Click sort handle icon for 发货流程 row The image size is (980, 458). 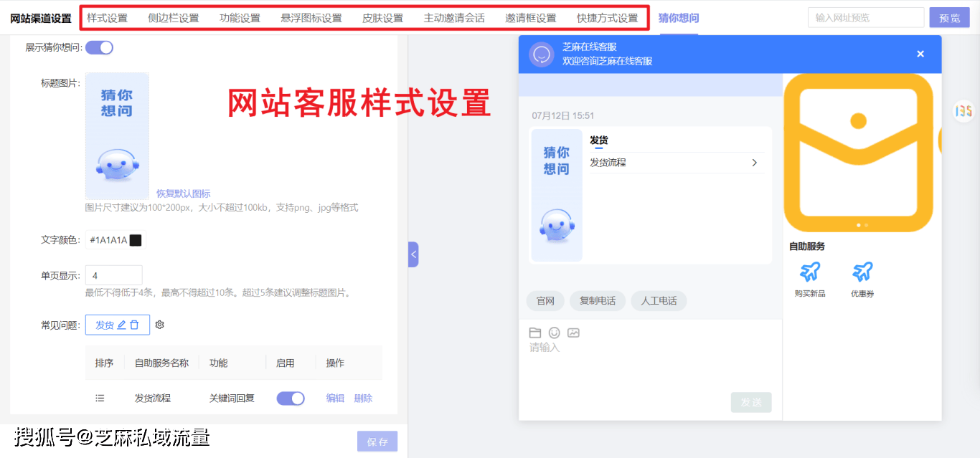100,399
